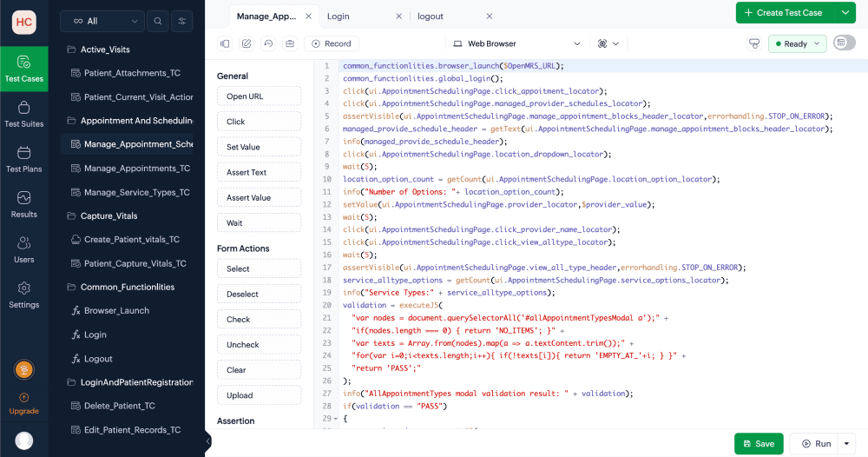Open the filter settings icon beside search

point(181,21)
